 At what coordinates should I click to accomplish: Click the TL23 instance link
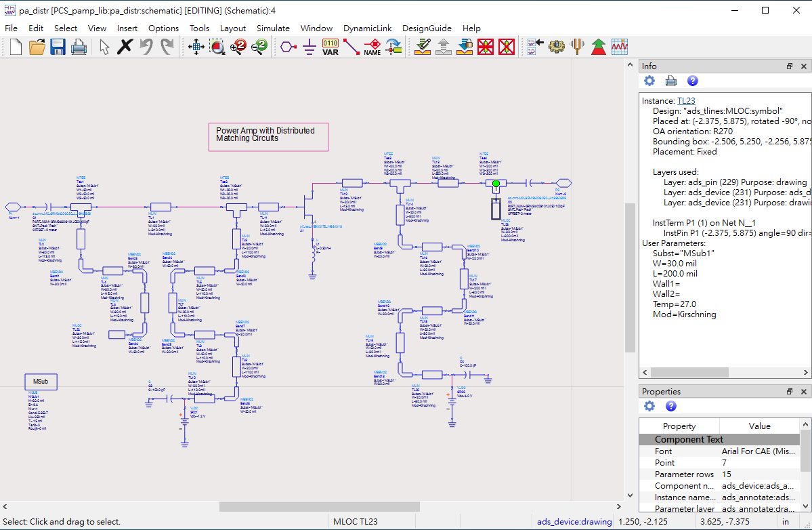[686, 100]
